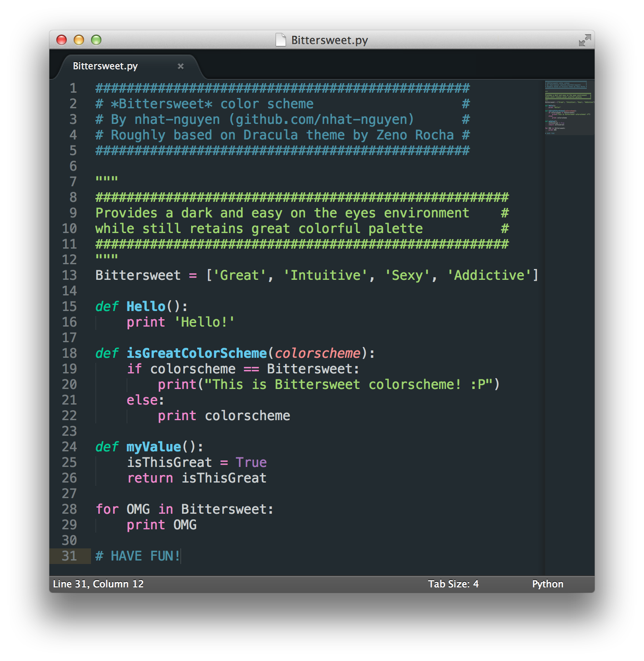Click the 'Addictive' string literal
644x661 pixels.
(489, 275)
